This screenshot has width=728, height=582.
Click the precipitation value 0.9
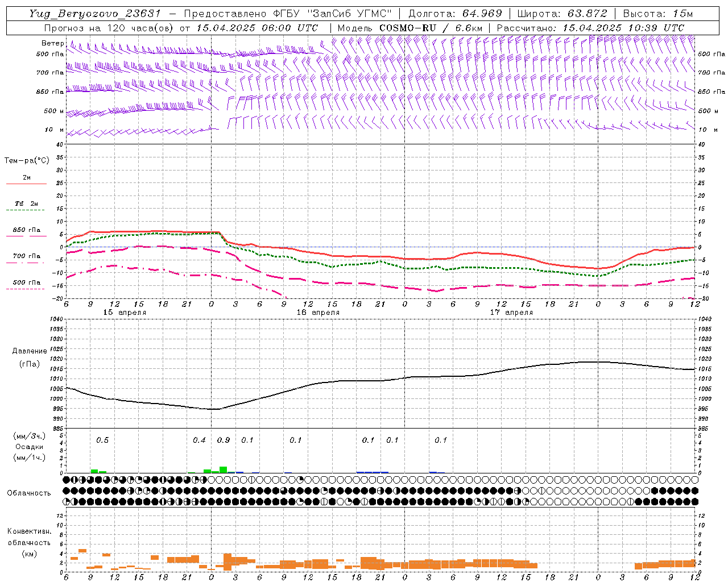[224, 440]
